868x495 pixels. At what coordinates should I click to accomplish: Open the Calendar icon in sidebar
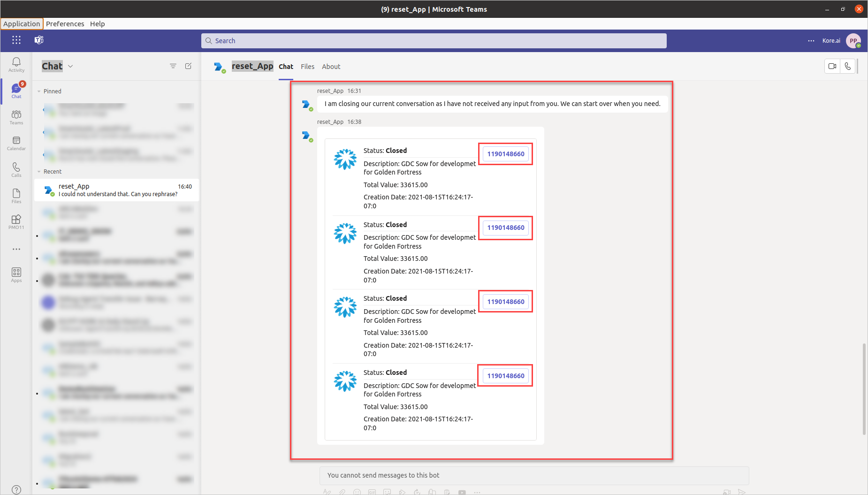[16, 143]
